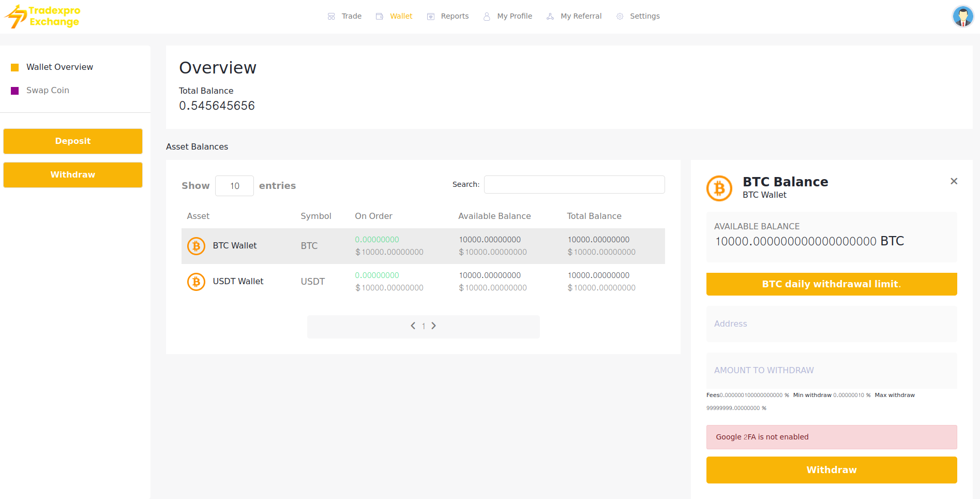Screen dimensions: 980x499
Task: Click the orange Wallet Overview square icon
Action: [15, 67]
